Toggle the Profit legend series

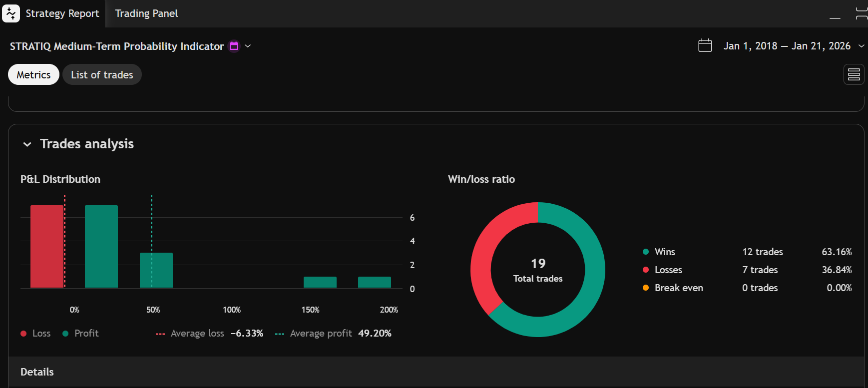(80, 333)
